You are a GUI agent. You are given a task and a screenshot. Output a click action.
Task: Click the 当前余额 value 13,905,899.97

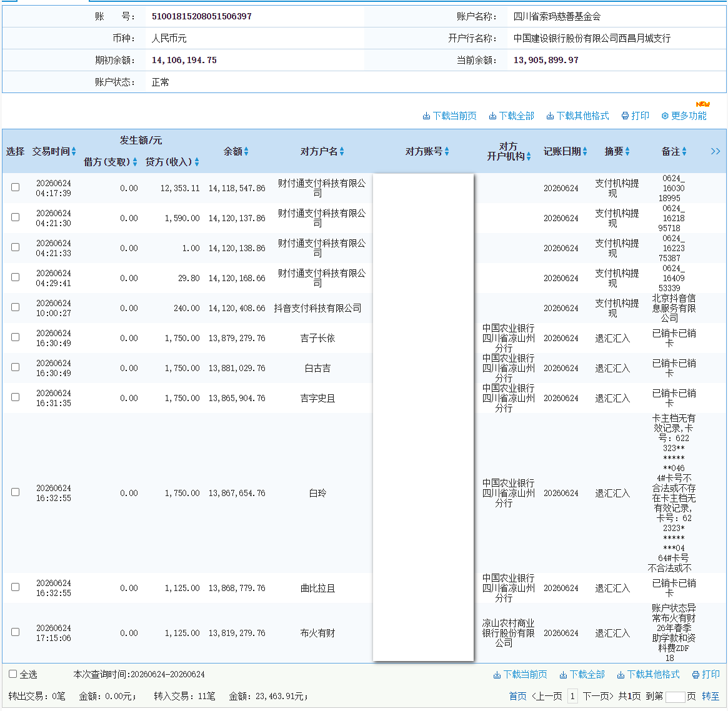click(x=546, y=61)
